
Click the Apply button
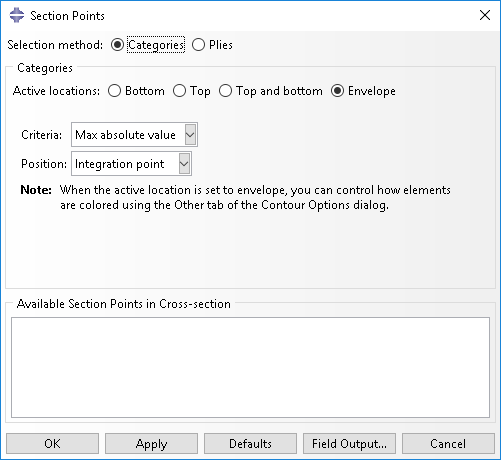tap(151, 444)
